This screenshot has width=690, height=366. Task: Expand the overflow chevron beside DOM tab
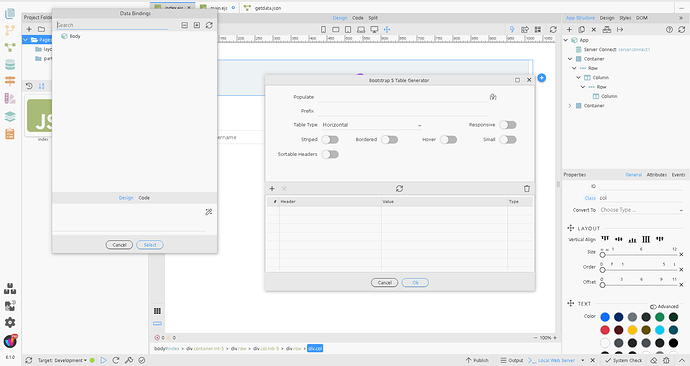(681, 18)
